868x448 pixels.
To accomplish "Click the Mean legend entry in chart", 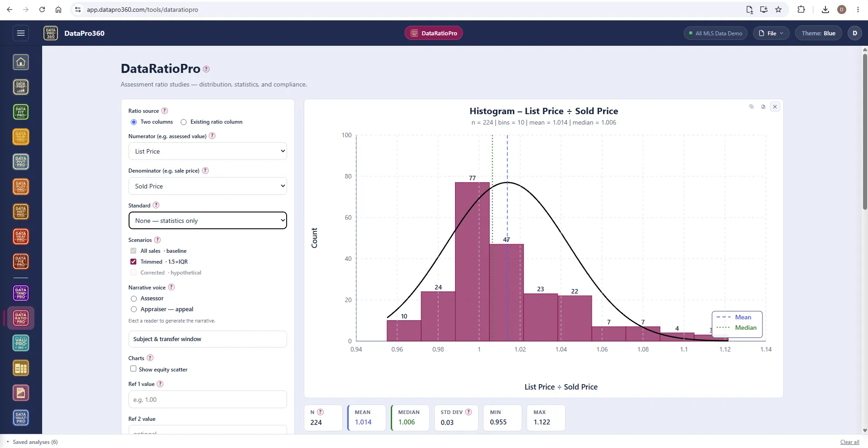I will (x=734, y=318).
